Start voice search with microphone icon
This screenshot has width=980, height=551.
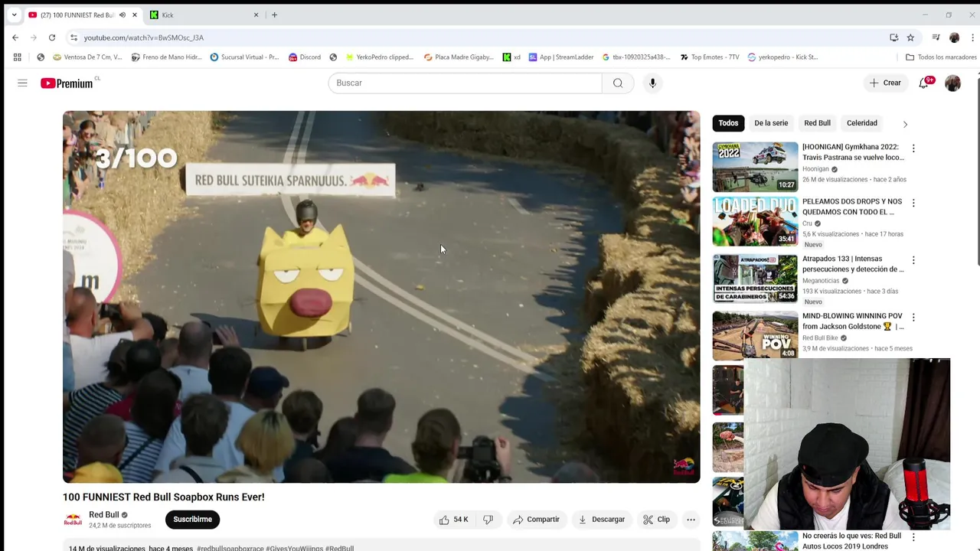[652, 83]
